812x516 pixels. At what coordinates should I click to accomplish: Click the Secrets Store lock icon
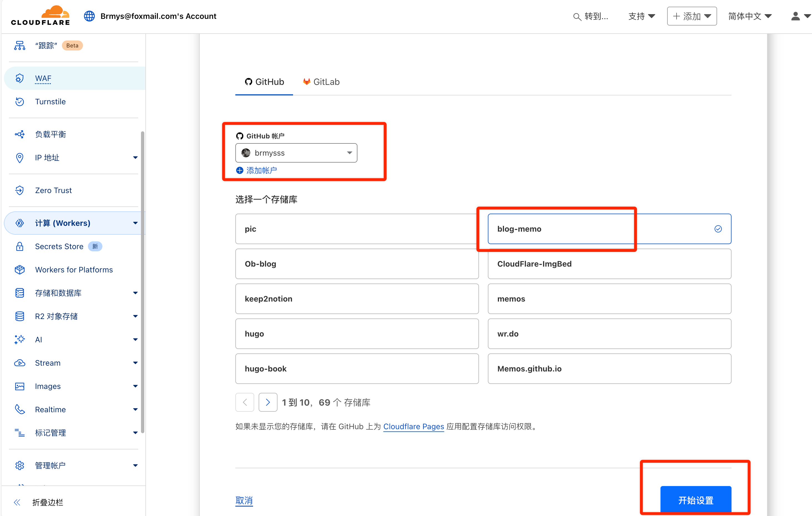coord(19,246)
